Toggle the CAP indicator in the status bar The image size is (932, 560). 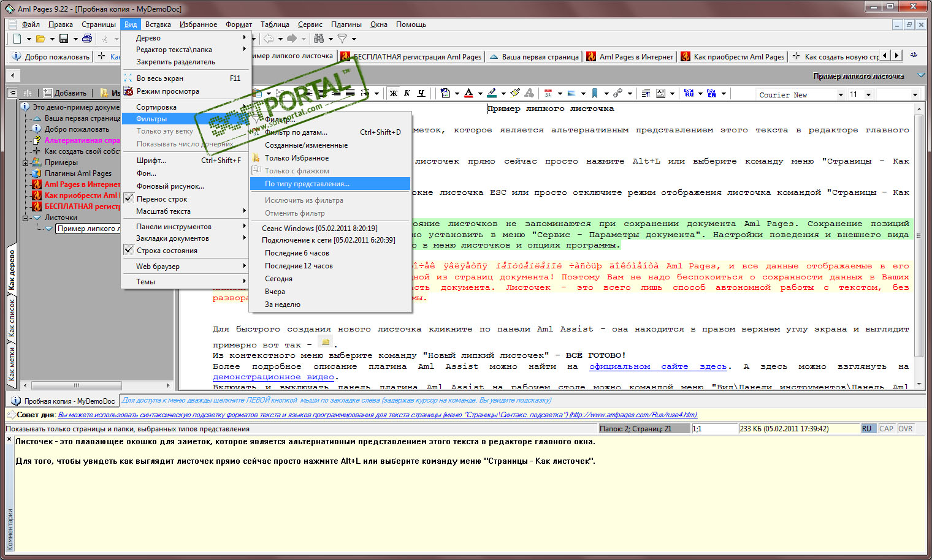click(x=886, y=429)
